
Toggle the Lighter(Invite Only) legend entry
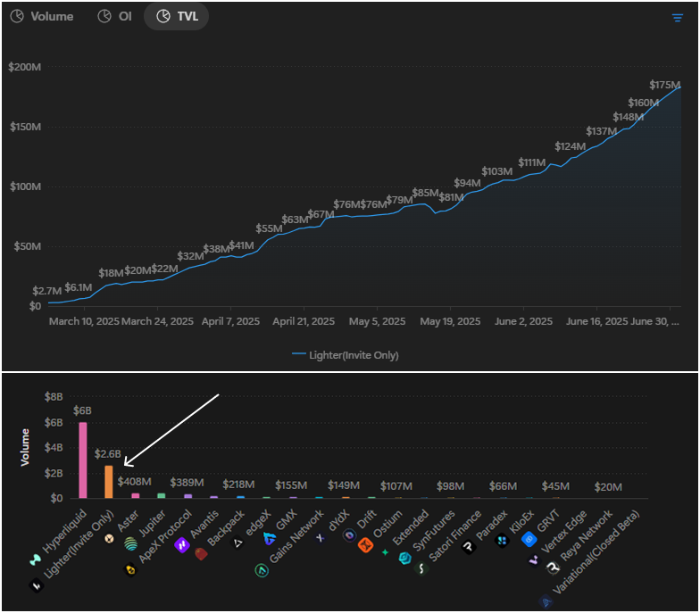point(345,355)
